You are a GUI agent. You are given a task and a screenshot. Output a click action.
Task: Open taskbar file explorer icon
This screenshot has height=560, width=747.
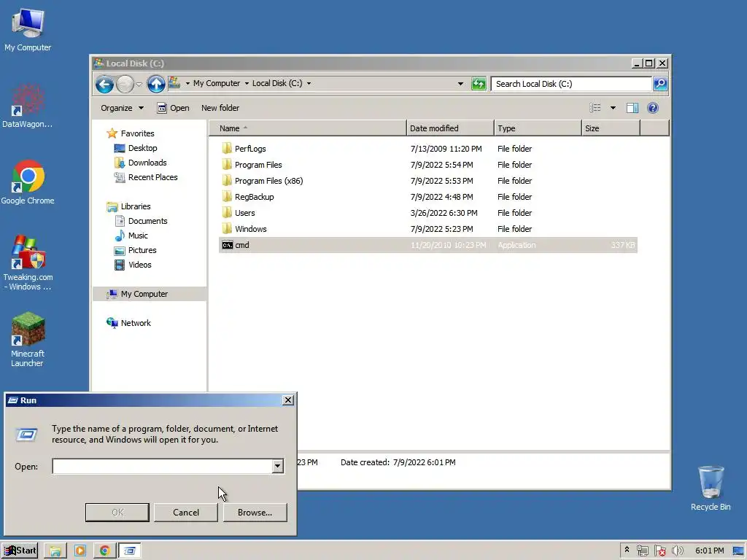tap(55, 551)
